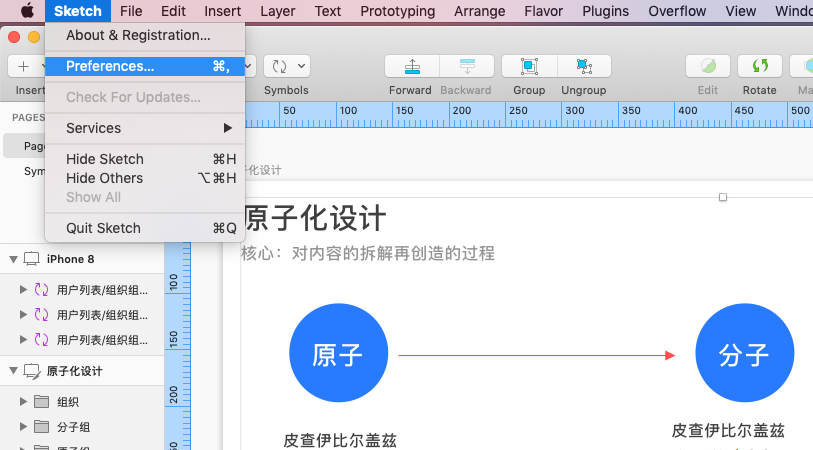Select iPhone 8 layer name
The width and height of the screenshot is (813, 450).
(x=71, y=259)
